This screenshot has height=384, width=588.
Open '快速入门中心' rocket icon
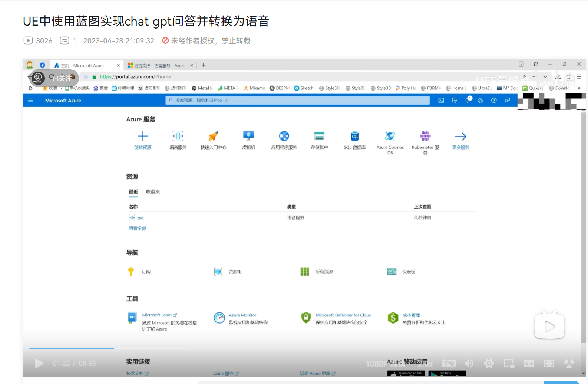click(213, 136)
